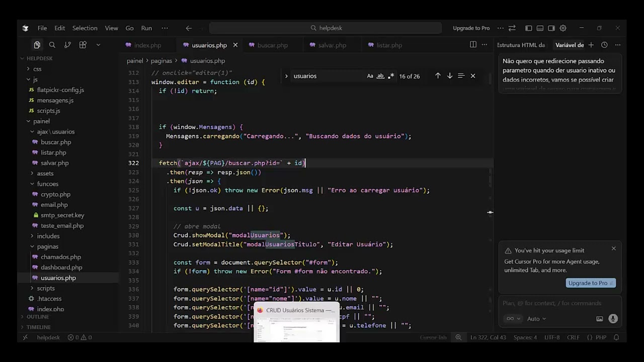
Task: Close the find widget
Action: (473, 76)
